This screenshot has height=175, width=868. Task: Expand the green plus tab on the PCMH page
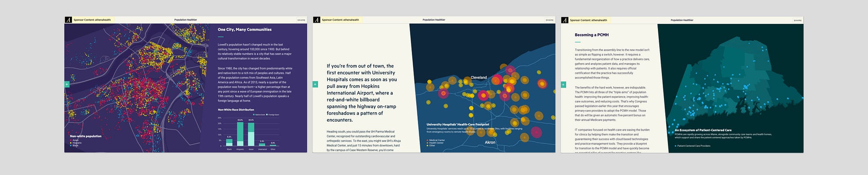click(563, 84)
